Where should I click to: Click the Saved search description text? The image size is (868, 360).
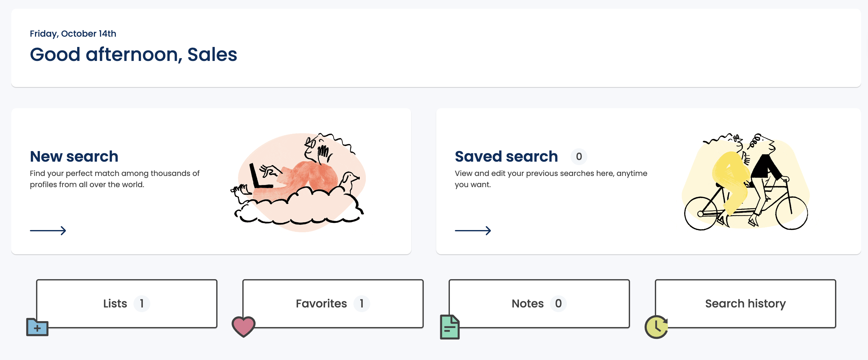click(x=551, y=179)
